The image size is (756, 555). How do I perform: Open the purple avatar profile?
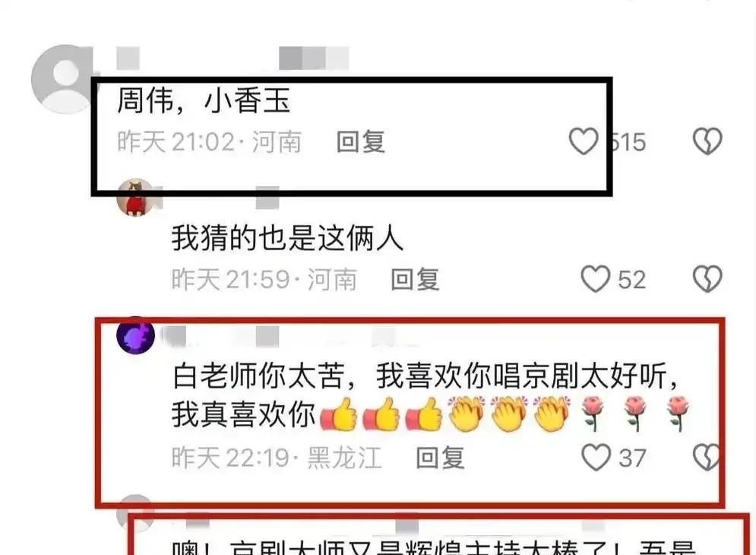click(135, 336)
